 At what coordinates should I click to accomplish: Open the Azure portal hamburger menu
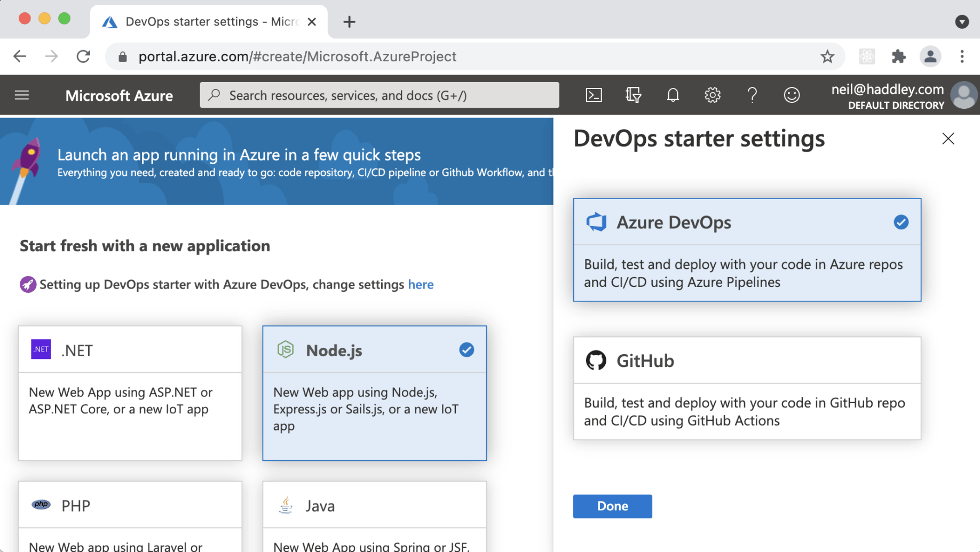22,95
